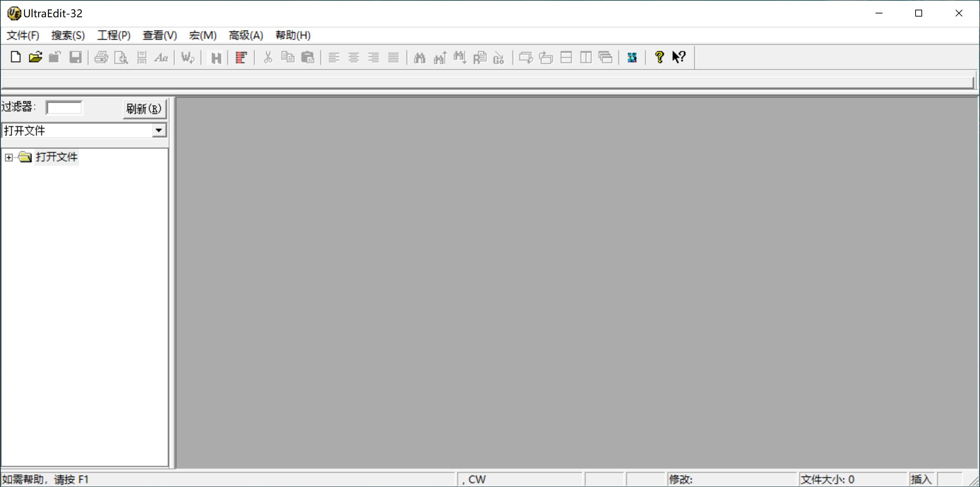The width and height of the screenshot is (980, 487).
Task: Click the Next Window toolbar icon
Action: point(526,57)
